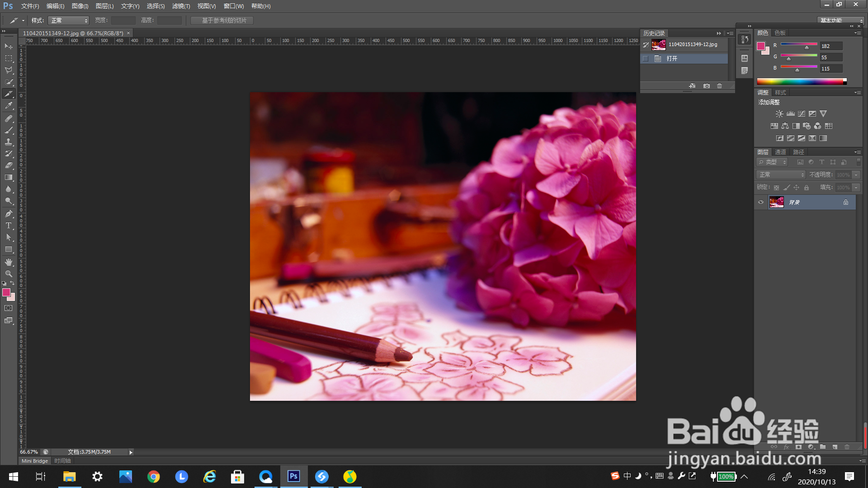Viewport: 868px width, 488px height.
Task: Click the 基于参考线的切片 button
Action: (222, 20)
